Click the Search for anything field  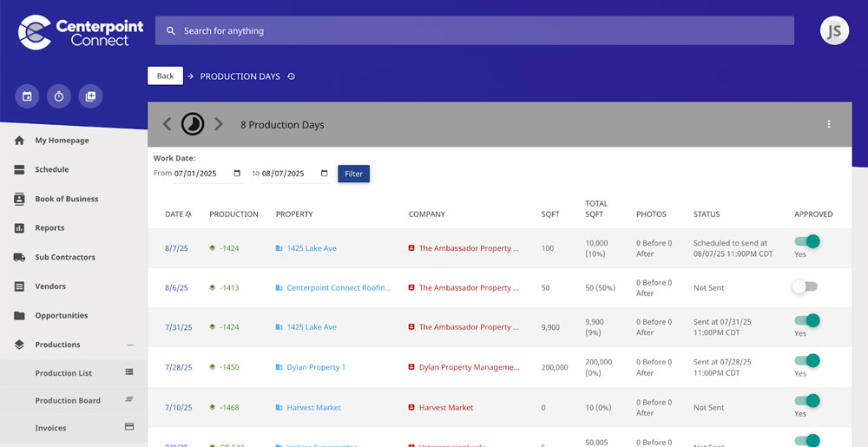tap(475, 30)
